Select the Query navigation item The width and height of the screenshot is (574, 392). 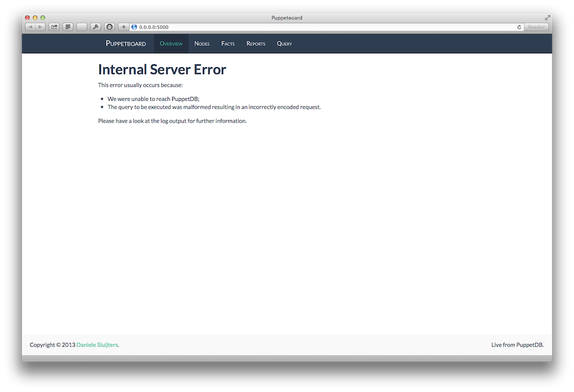tap(284, 44)
